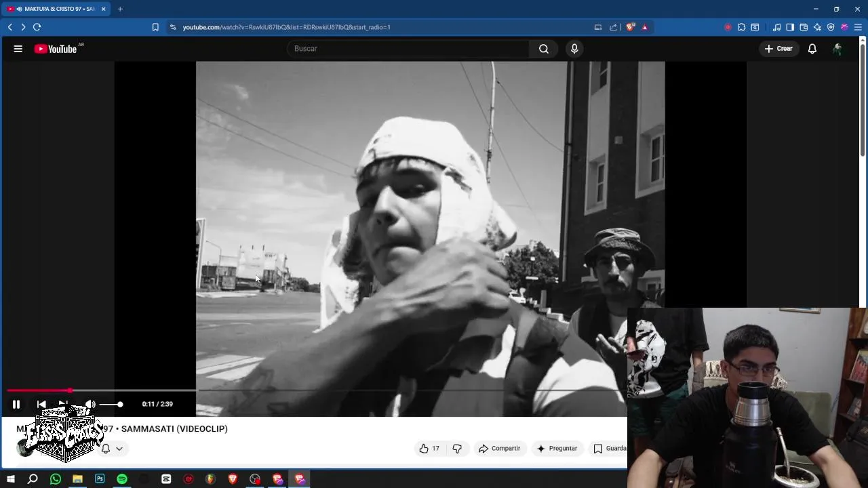Viewport: 868px width, 488px height.
Task: Go back with the browser back arrow
Action: click(x=9, y=27)
